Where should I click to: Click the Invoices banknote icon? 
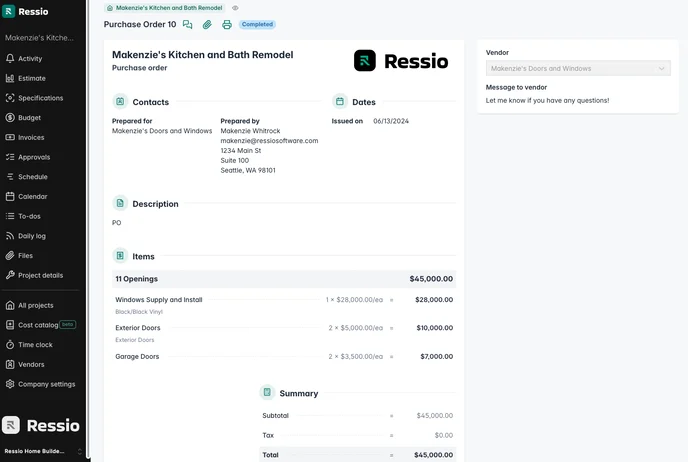(x=10, y=137)
